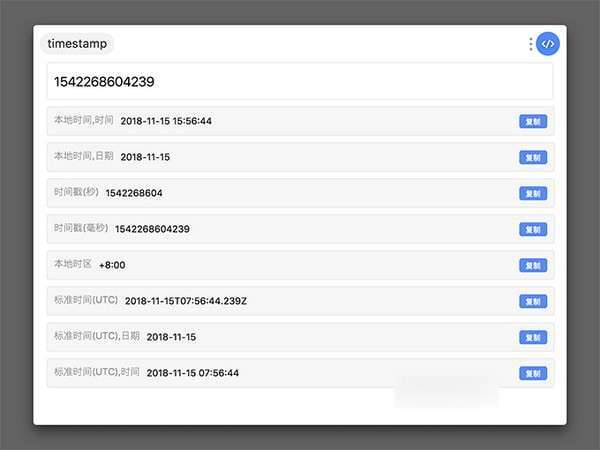Click the timestamp tag label
The height and width of the screenshot is (450, 600).
pos(77,44)
